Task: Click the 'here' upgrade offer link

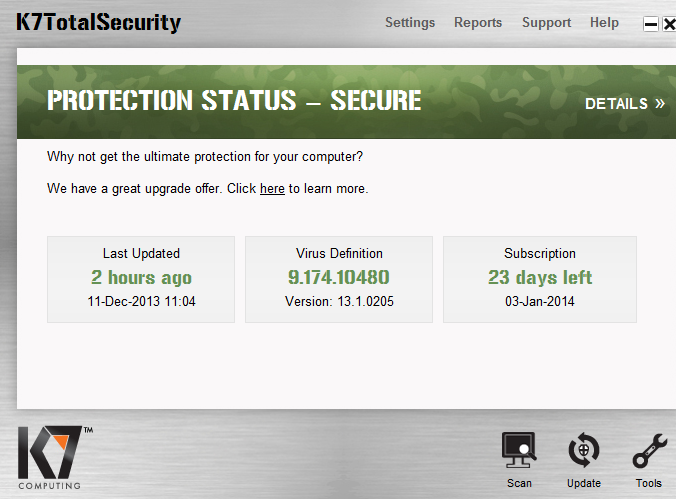Action: click(272, 188)
